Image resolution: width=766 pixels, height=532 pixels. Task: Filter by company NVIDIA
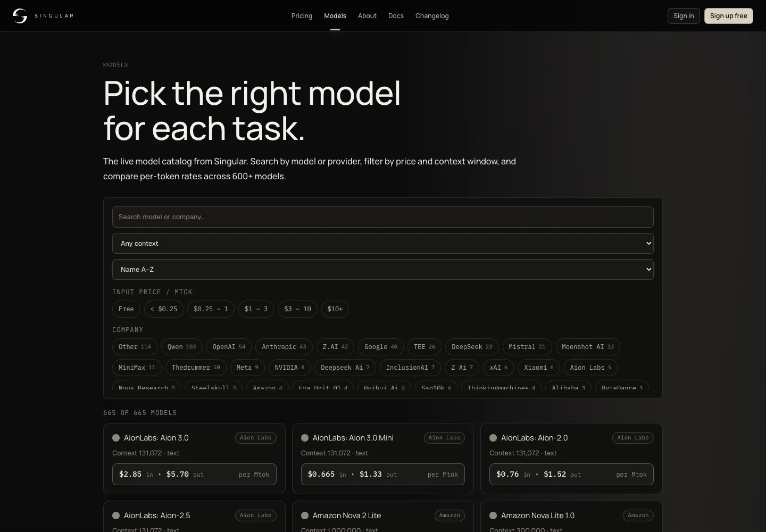289,368
